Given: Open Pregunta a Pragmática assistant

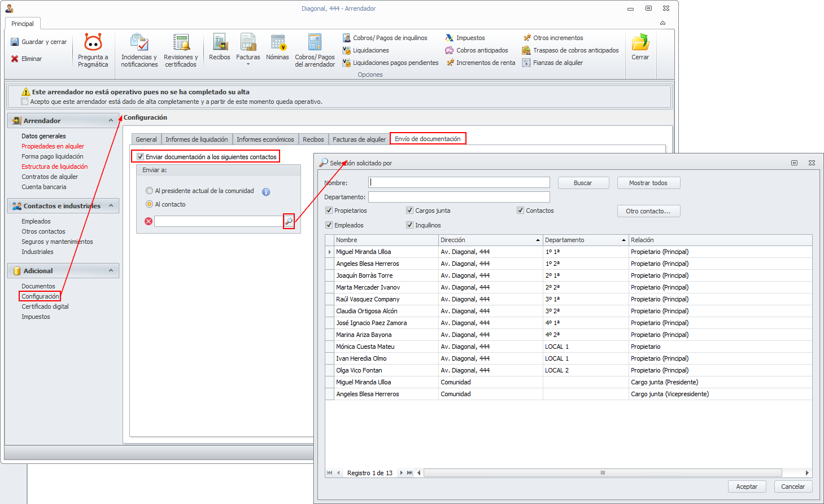Looking at the screenshot, I should [x=93, y=50].
